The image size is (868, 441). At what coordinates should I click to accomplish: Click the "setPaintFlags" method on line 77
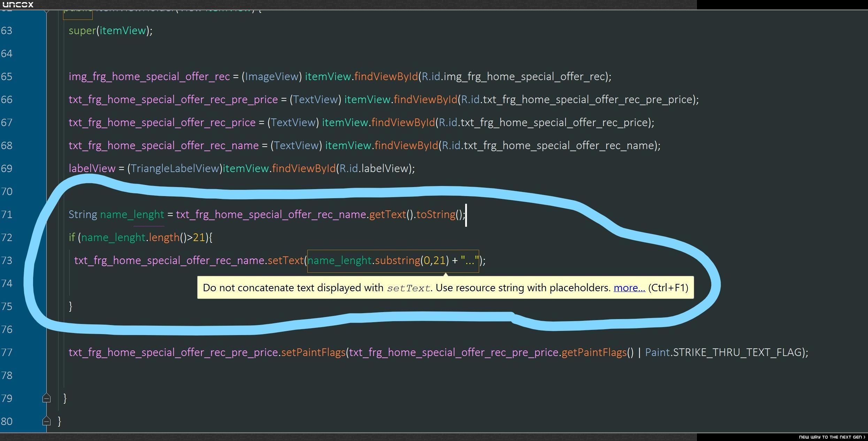313,353
